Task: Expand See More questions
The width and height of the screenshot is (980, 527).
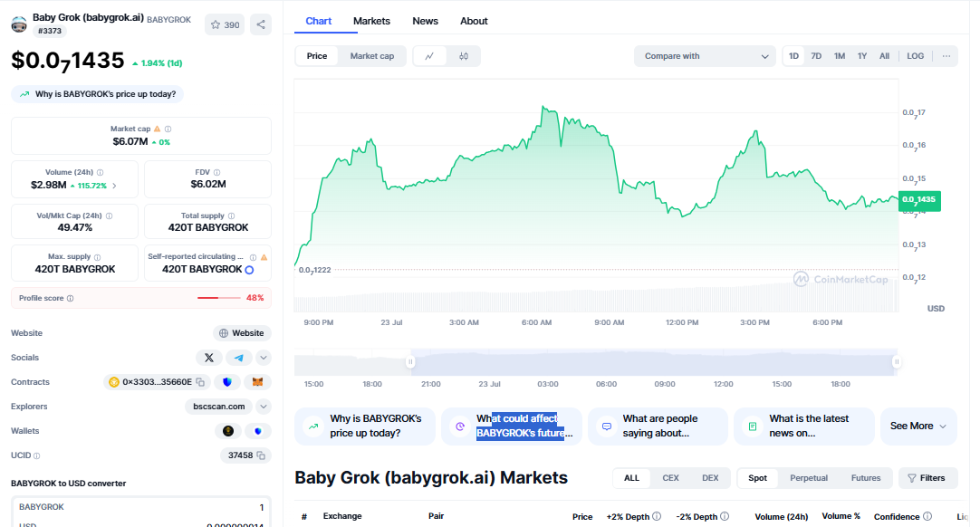Action: pyautogui.click(x=918, y=426)
